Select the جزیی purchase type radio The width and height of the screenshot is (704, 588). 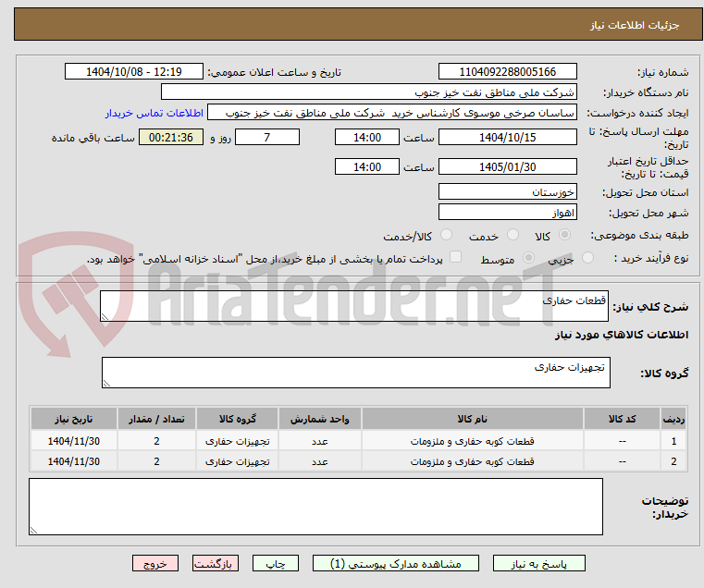click(x=587, y=258)
